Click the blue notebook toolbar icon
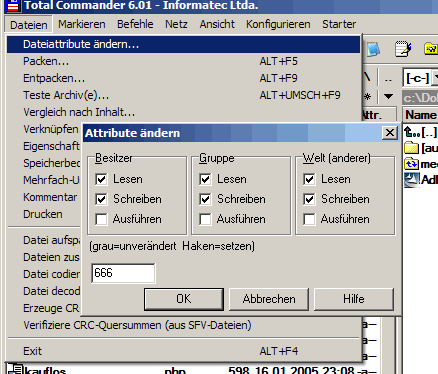Viewport: 438px width, 374px height. [x=373, y=49]
